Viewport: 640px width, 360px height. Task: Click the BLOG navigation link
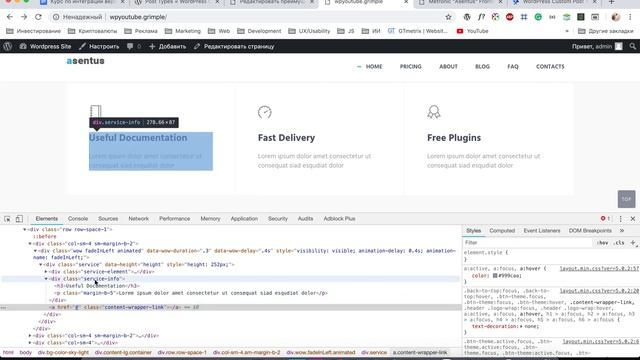(x=482, y=67)
